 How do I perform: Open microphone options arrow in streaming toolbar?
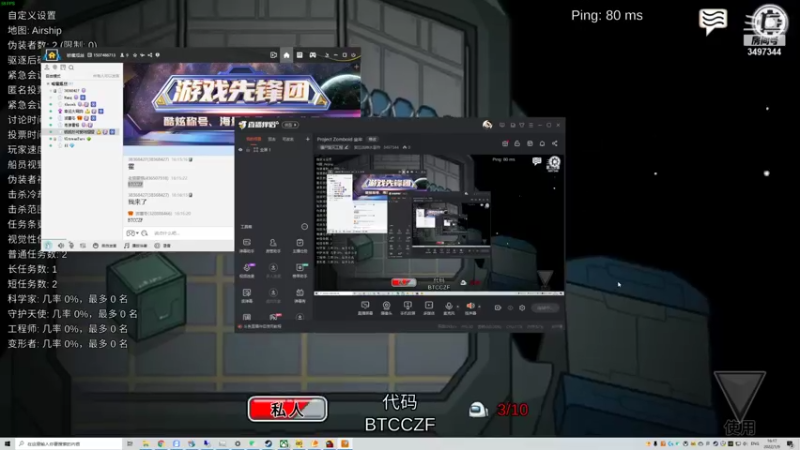pyautogui.click(x=457, y=306)
